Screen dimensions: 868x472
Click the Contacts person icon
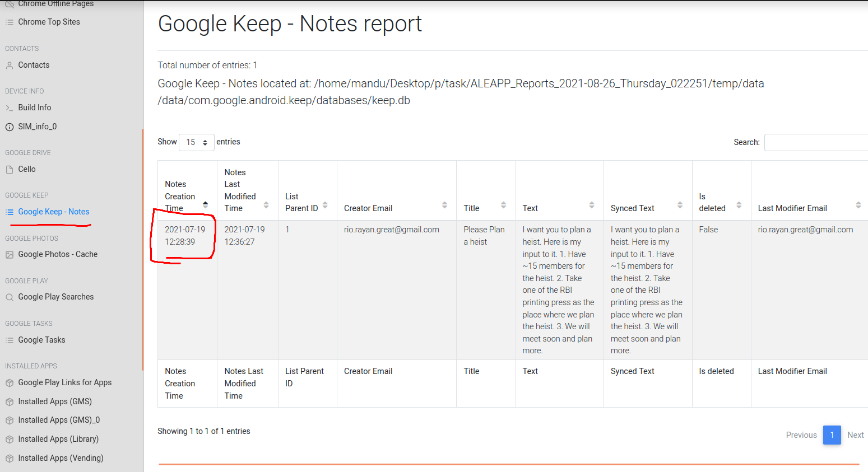(x=10, y=66)
